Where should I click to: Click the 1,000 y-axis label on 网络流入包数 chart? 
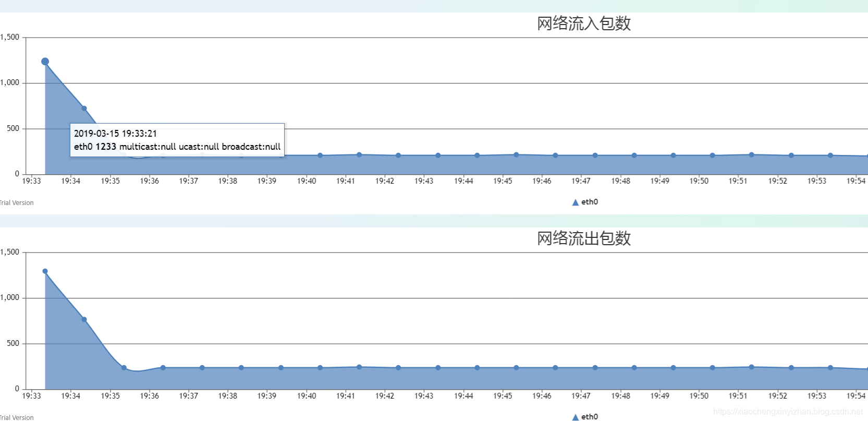click(x=9, y=82)
